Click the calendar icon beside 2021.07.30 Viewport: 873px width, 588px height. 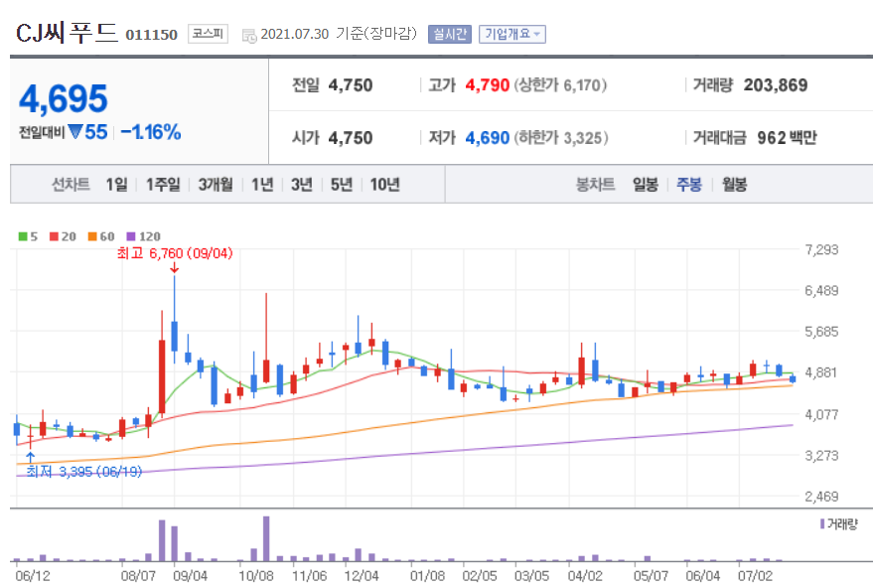tap(249, 36)
